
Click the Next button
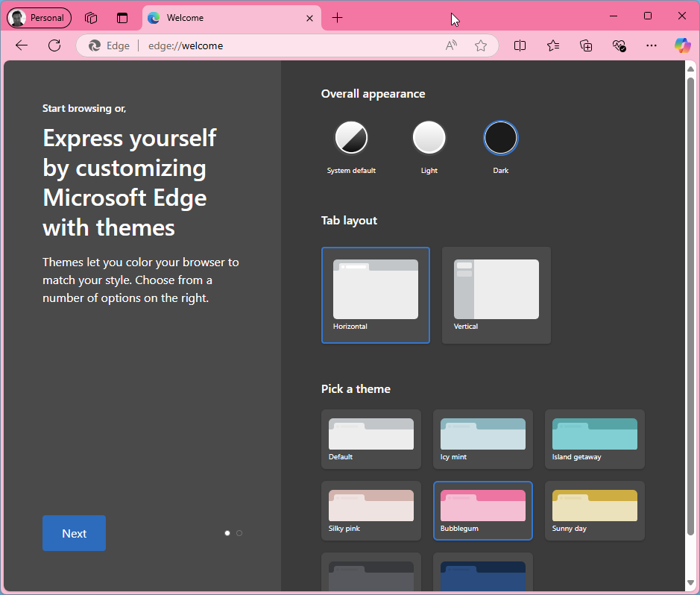(x=74, y=533)
